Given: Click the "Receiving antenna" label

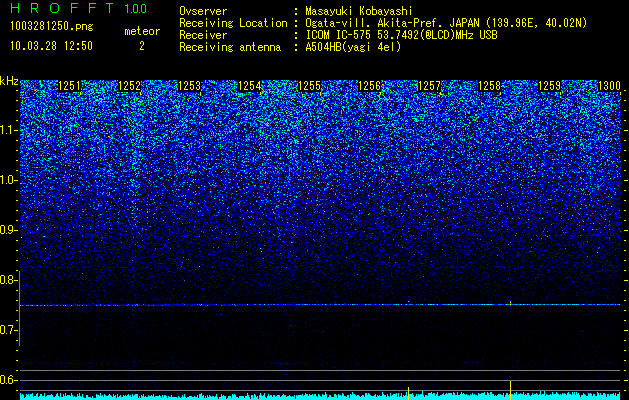Looking at the screenshot, I should coord(230,47).
